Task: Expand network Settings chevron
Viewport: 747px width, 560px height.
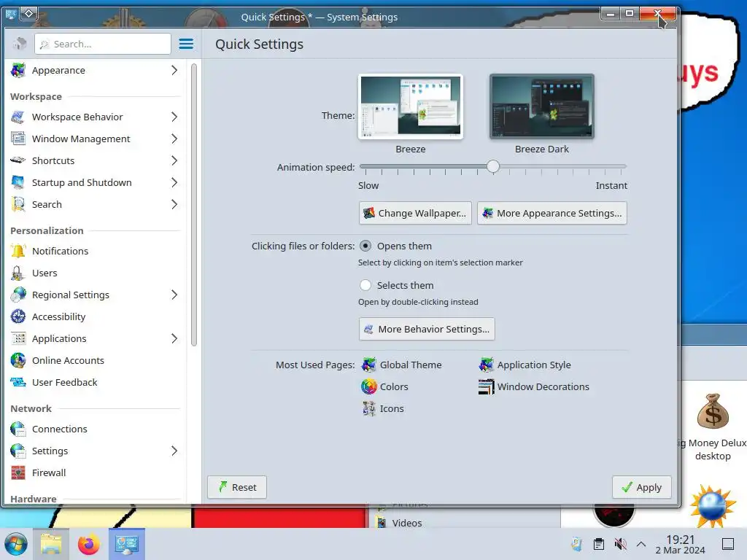Action: (x=174, y=451)
